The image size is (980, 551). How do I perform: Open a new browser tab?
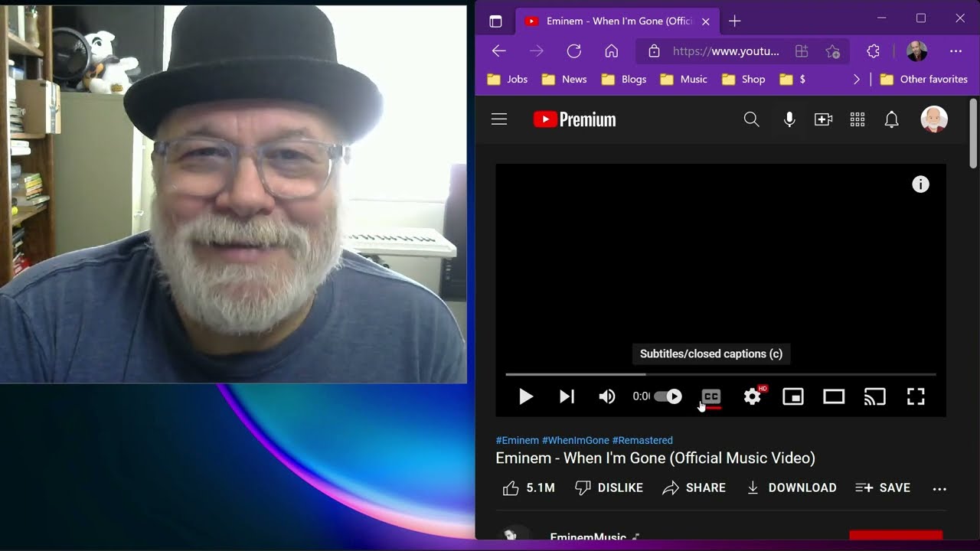click(x=735, y=21)
